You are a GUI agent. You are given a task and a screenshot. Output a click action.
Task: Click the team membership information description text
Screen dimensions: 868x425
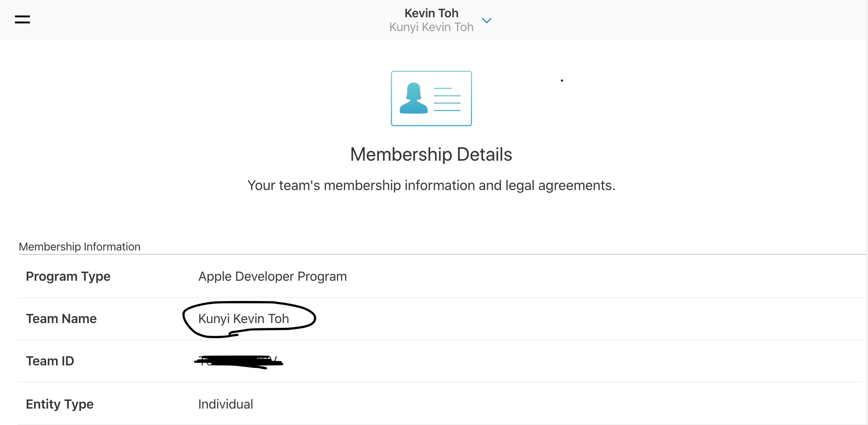pyautogui.click(x=431, y=185)
